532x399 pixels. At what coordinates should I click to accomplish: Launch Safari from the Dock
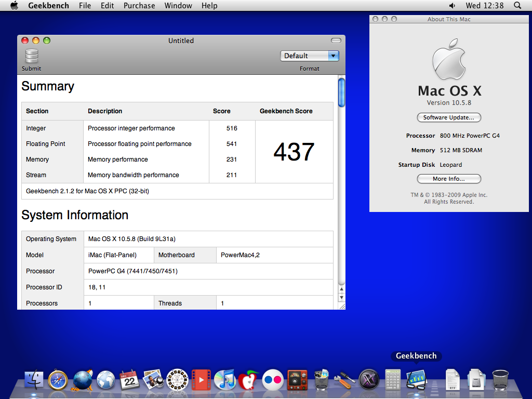pos(58,379)
